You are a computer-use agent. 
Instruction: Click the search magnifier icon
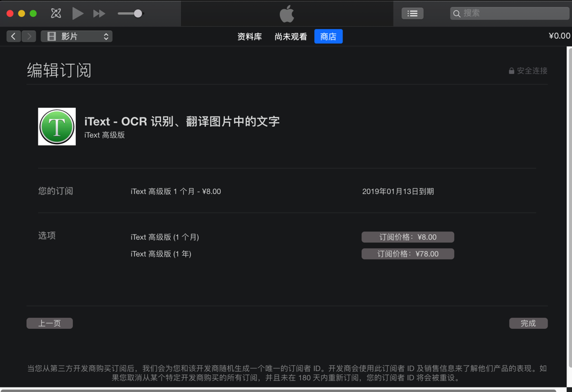[457, 14]
